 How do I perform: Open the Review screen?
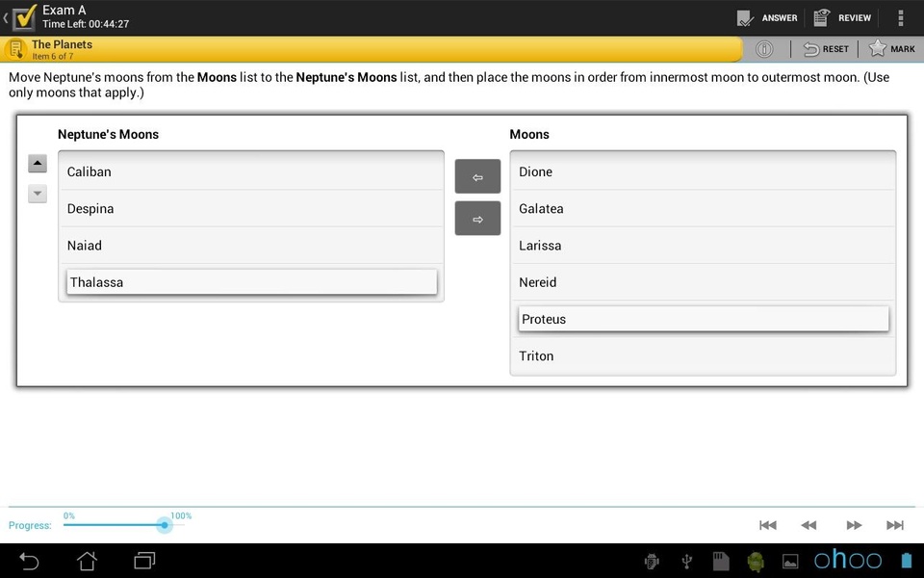pos(842,17)
